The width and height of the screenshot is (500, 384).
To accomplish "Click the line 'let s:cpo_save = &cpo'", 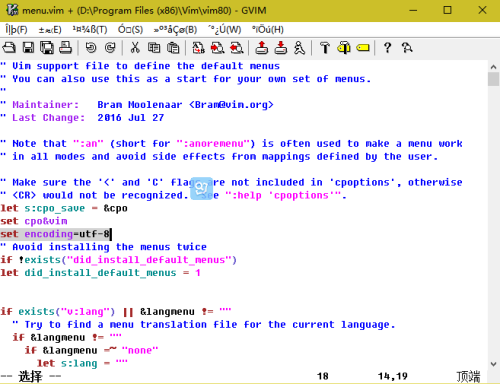I will click(64, 208).
